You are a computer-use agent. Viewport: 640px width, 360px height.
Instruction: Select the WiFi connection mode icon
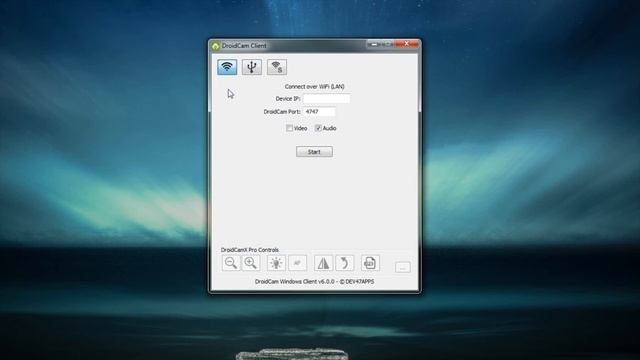click(227, 67)
